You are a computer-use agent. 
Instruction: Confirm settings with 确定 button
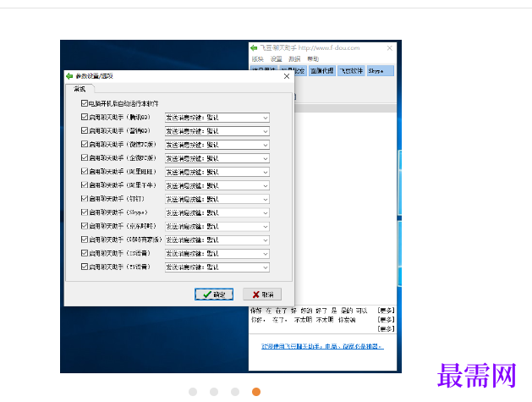coord(214,295)
